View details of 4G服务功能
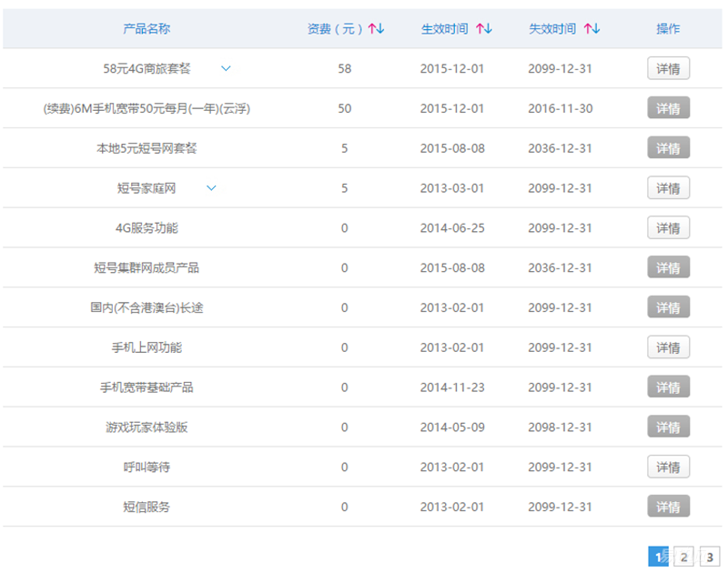This screenshot has height=573, width=728. [668, 227]
